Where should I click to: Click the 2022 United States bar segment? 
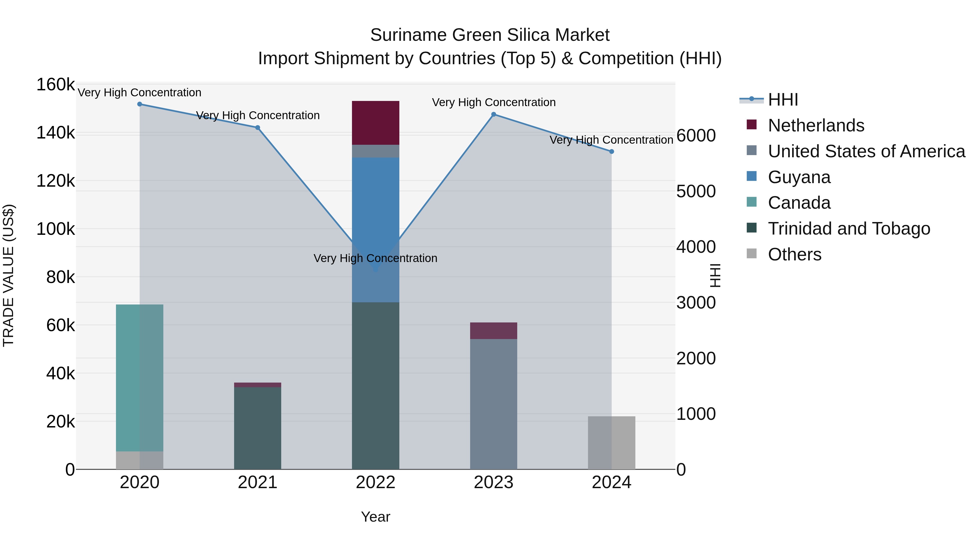tap(375, 151)
